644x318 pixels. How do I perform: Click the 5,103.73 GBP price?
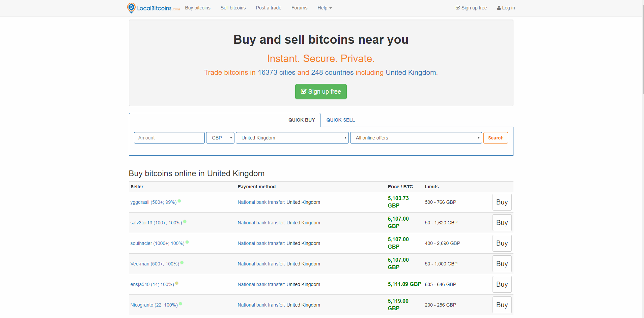click(398, 202)
